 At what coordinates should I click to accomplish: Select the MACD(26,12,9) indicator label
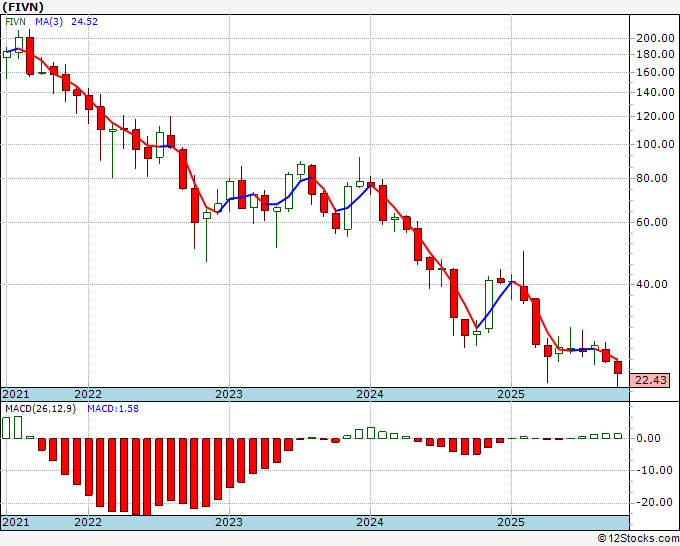pos(40,409)
